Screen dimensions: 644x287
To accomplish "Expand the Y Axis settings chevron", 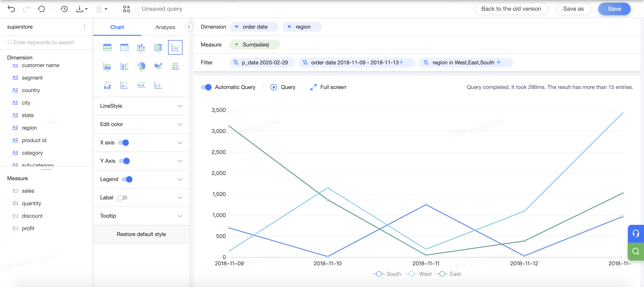I will (180, 161).
